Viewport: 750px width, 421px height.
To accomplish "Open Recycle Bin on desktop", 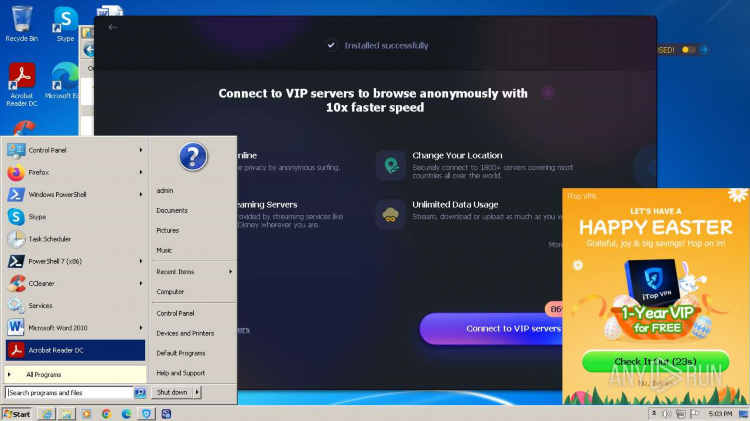I will pos(22,23).
